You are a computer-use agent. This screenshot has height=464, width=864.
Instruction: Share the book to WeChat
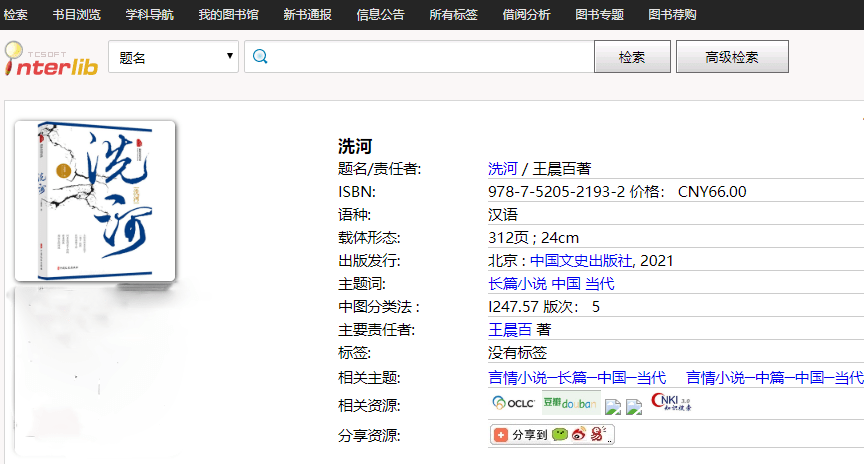coord(559,435)
